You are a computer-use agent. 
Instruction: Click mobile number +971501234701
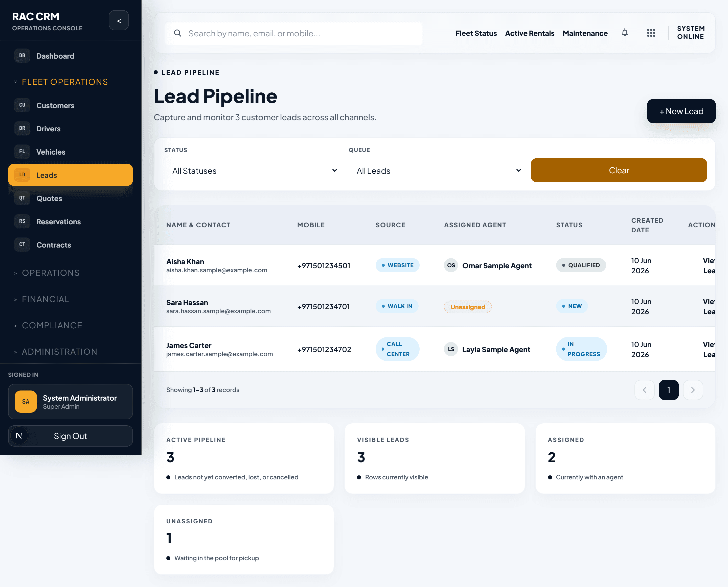323,306
